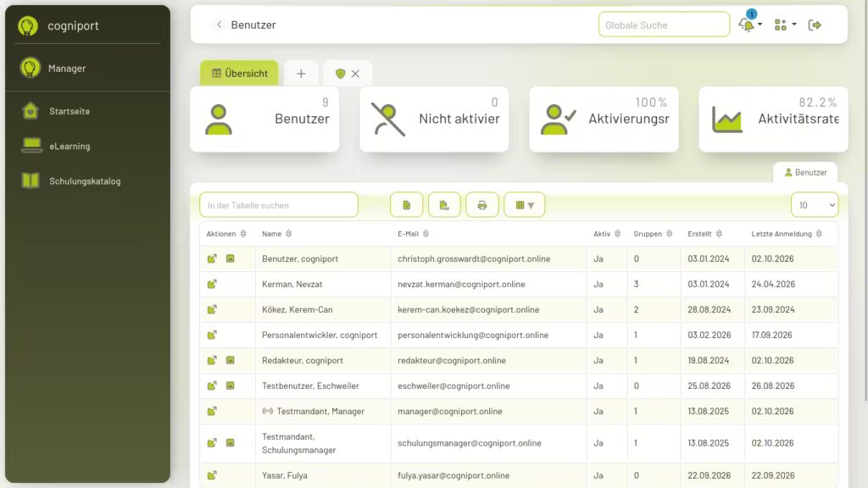Open the notifications bell menu

(x=749, y=25)
